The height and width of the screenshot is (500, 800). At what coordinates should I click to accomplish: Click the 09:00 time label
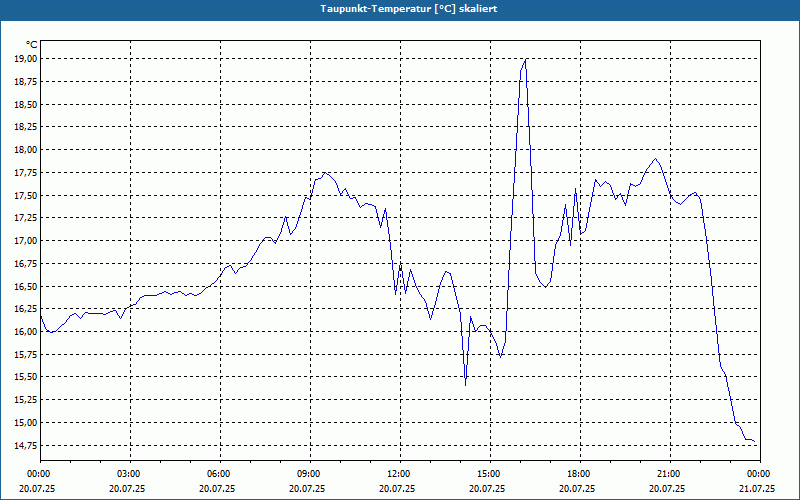(311, 473)
